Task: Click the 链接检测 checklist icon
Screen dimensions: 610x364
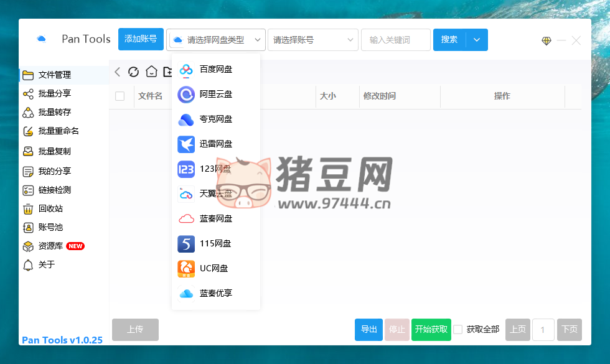Action: (x=28, y=190)
